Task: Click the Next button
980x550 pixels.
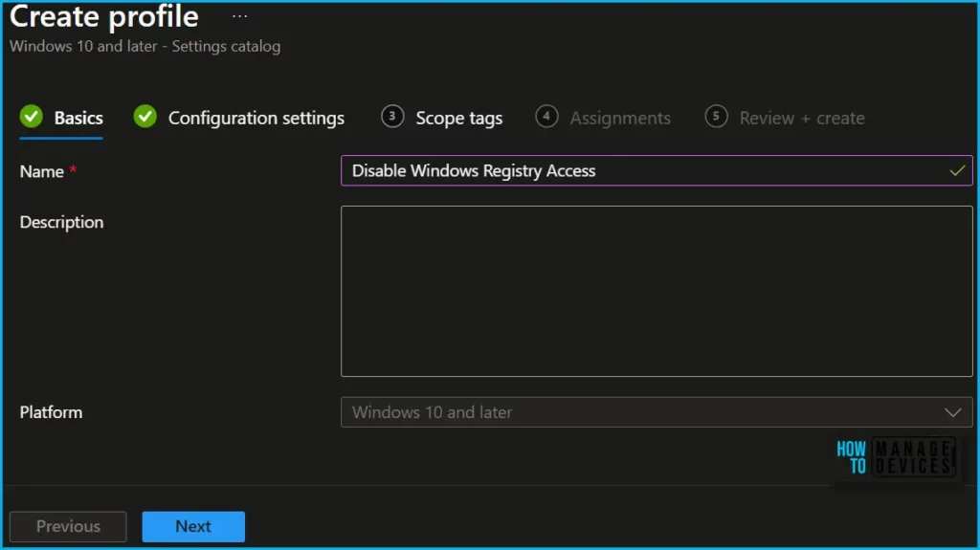Action: click(x=193, y=526)
